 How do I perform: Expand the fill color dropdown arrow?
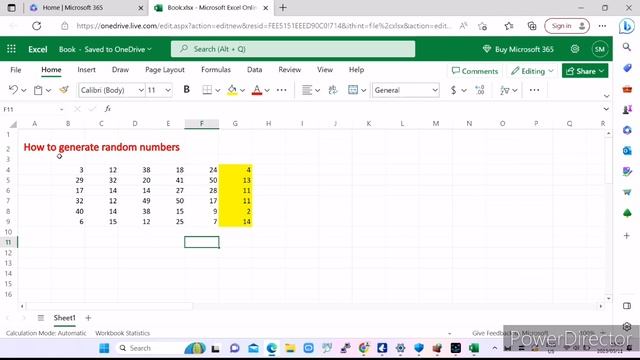click(242, 91)
